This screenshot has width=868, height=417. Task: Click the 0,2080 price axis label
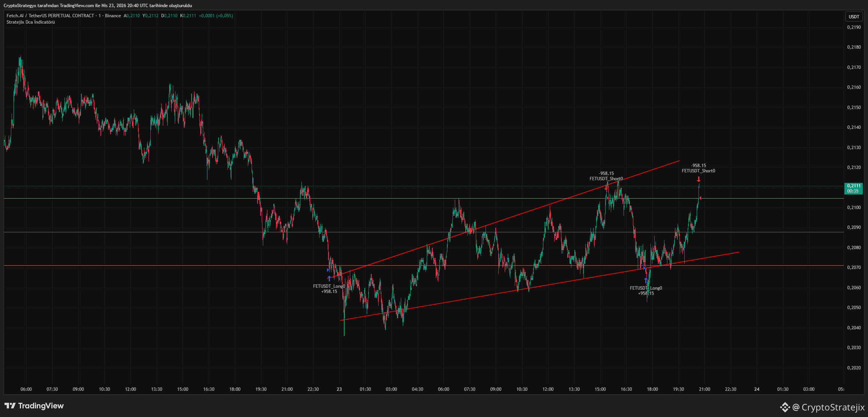coord(854,248)
